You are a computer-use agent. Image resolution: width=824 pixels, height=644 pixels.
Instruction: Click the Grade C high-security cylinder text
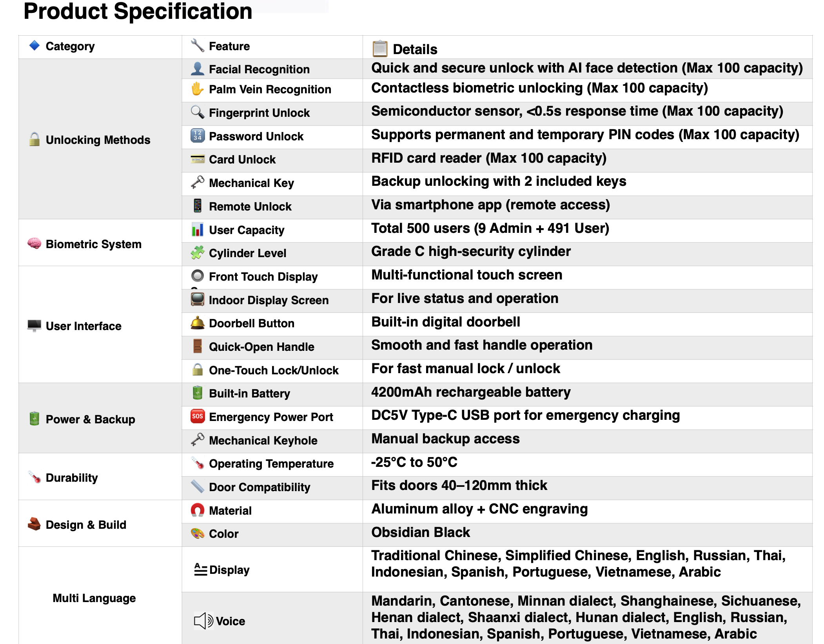click(470, 251)
